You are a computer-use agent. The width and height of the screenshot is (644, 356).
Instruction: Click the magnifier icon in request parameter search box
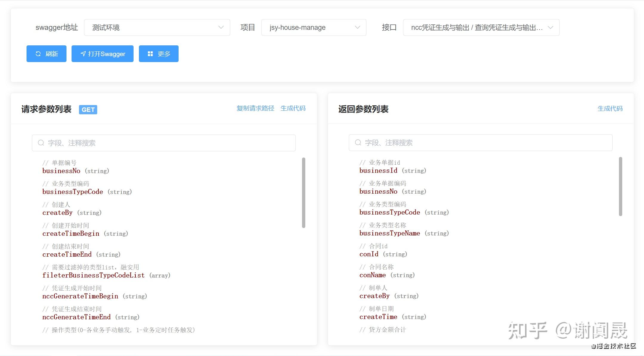pyautogui.click(x=41, y=143)
